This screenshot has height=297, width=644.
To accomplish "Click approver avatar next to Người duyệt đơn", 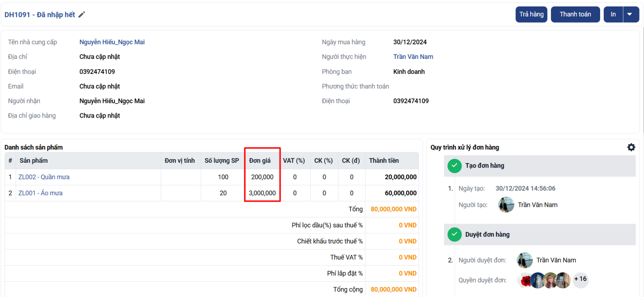I will point(524,260).
